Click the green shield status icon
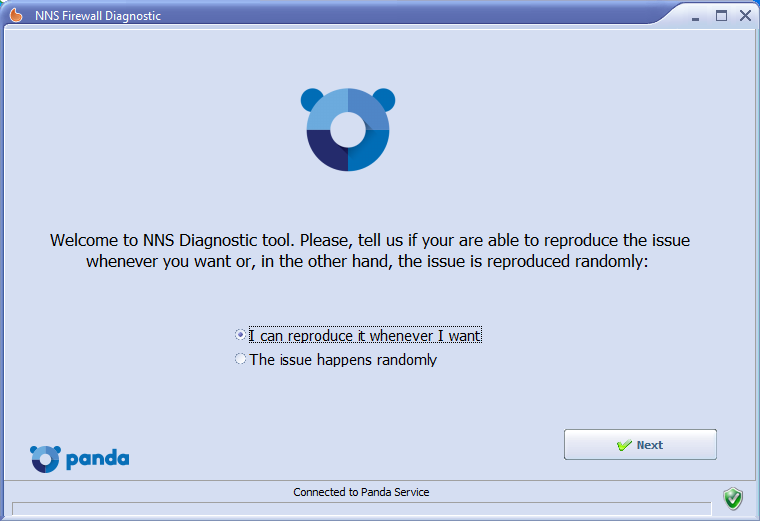Image resolution: width=760 pixels, height=521 pixels. click(x=733, y=499)
